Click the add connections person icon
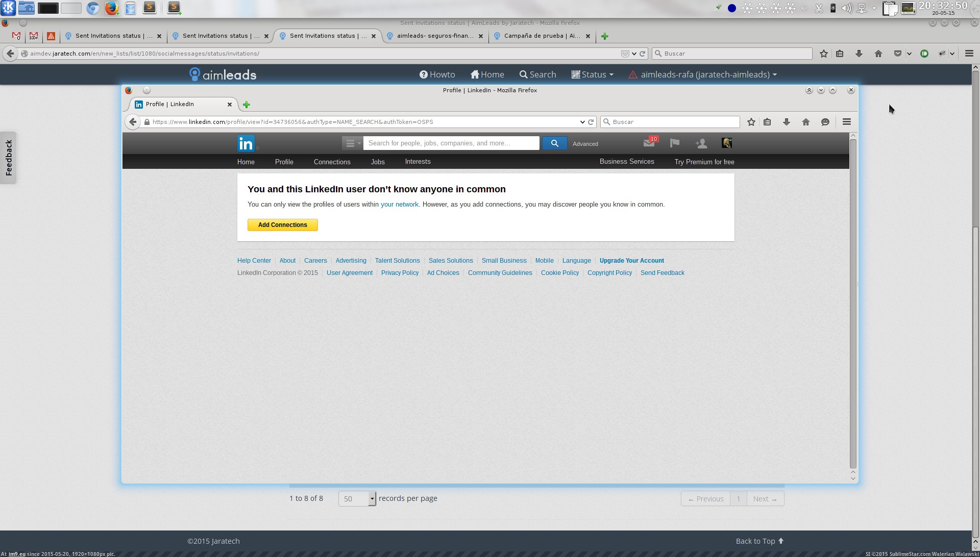The height and width of the screenshot is (557, 980). pos(701,143)
